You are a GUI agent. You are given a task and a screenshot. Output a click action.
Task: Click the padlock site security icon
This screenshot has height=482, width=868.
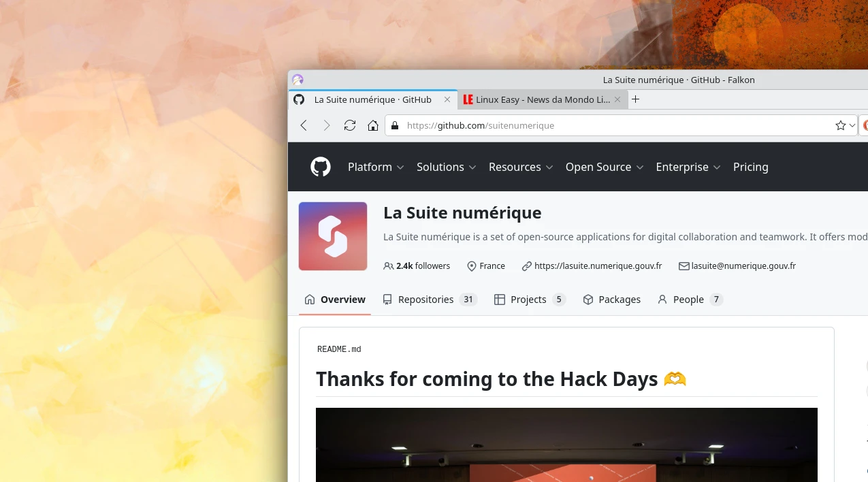394,125
